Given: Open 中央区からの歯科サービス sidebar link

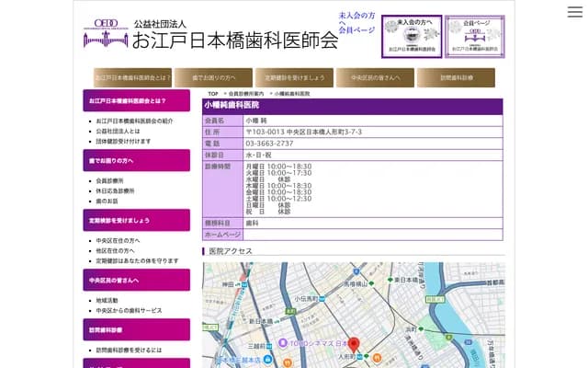Looking at the screenshot, I should 129,310.
